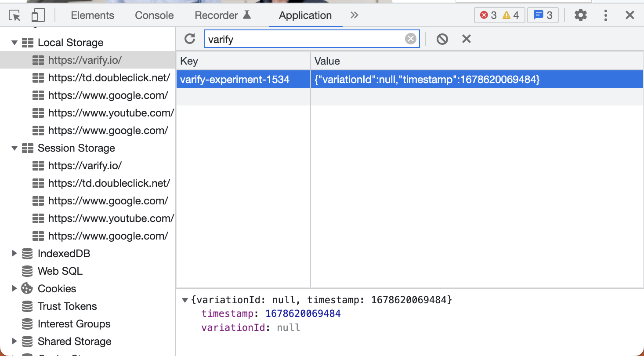The height and width of the screenshot is (356, 644).
Task: Expand the Cookies tree node
Action: (14, 289)
